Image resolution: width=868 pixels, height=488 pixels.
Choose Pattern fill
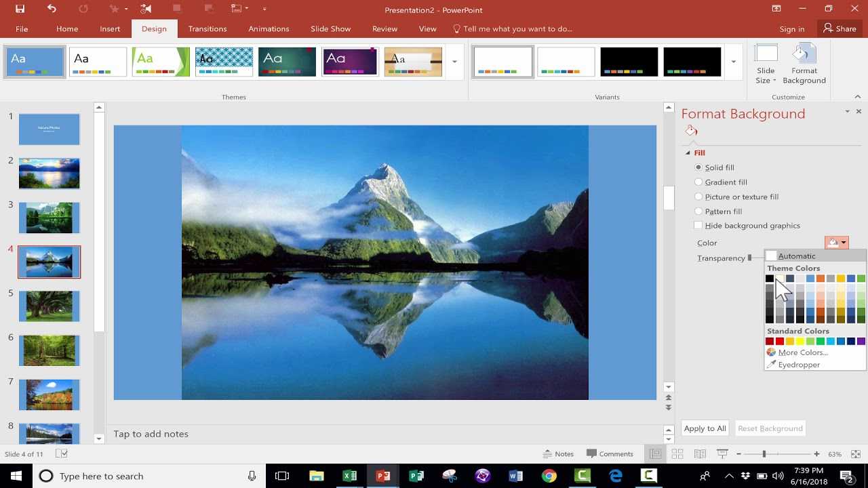698,211
